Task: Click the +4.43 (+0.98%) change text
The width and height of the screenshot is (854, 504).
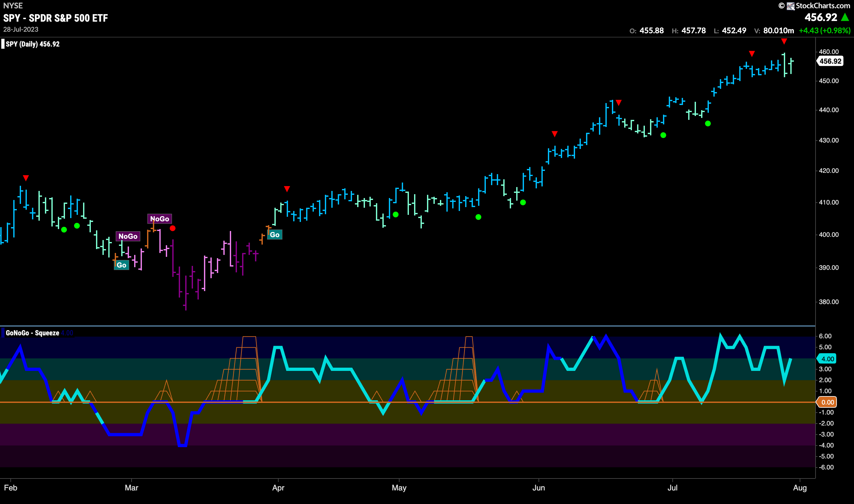Action: tap(825, 31)
